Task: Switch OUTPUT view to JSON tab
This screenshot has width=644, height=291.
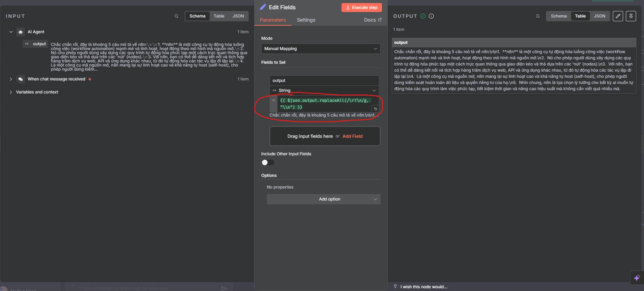Action: (599, 16)
